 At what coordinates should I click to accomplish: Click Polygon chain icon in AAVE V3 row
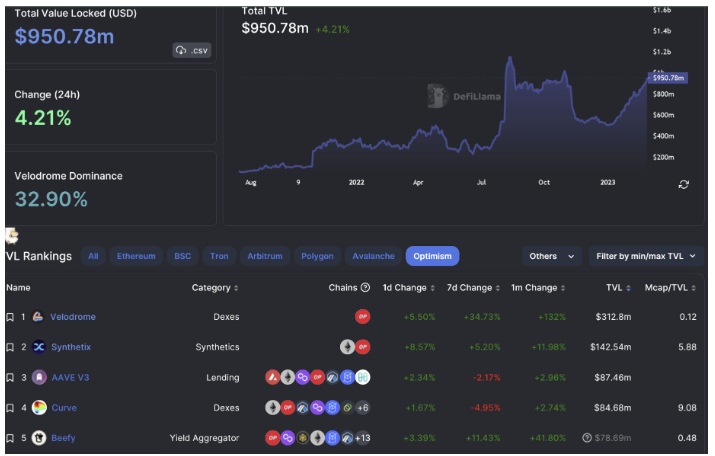pyautogui.click(x=302, y=377)
